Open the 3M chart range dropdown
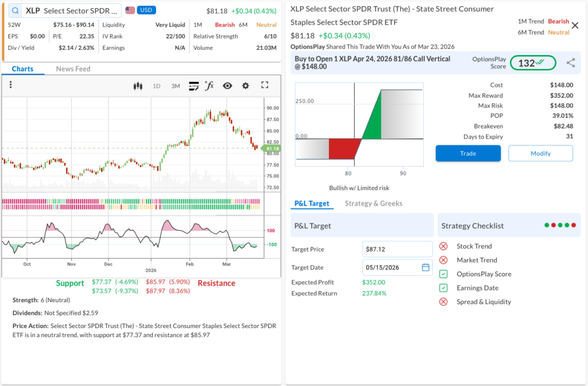 point(176,86)
